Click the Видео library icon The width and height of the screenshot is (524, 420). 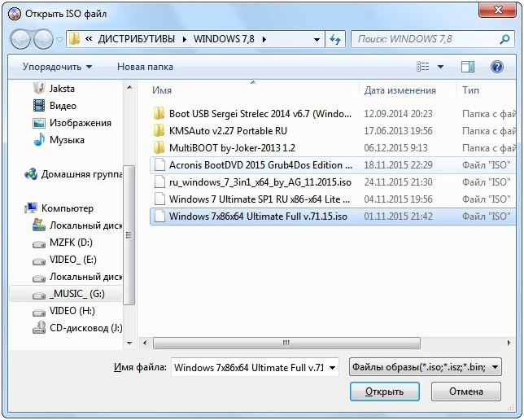(39, 106)
